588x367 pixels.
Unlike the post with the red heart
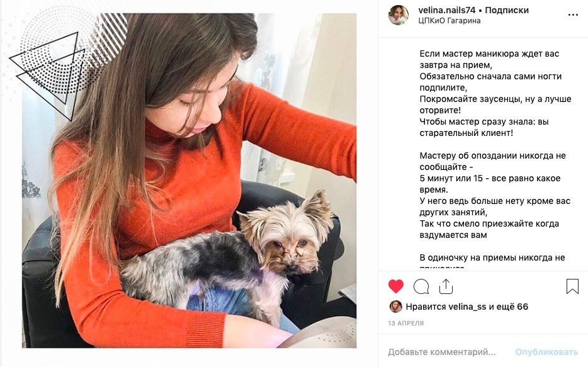(x=395, y=286)
